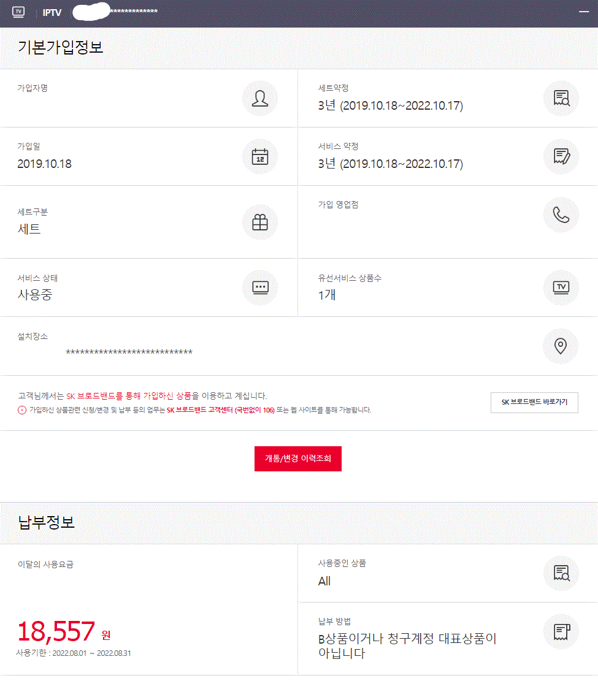
Task: Click the products-in-use document icon
Action: pos(561,573)
